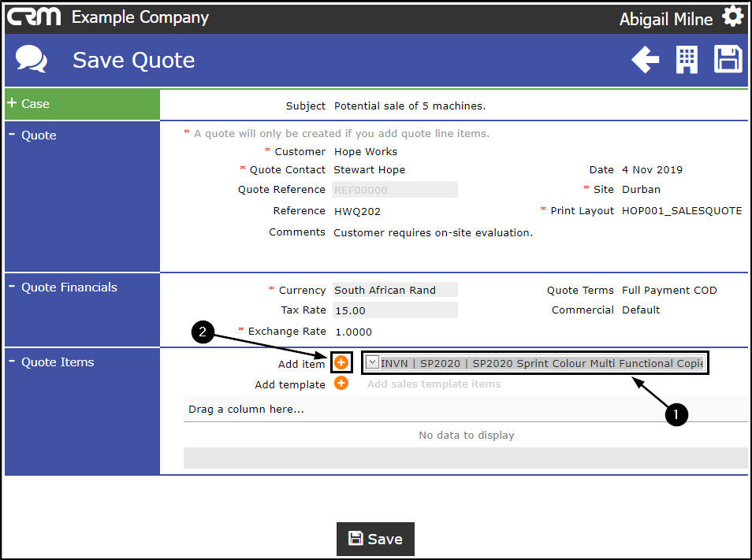Click the Commercial value Default
The width and height of the screenshot is (752, 560).
(641, 310)
